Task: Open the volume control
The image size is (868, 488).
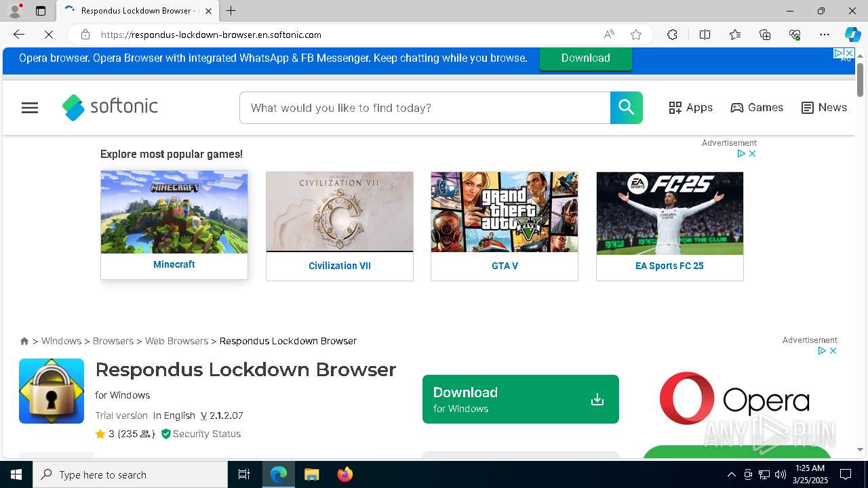Action: 780,474
